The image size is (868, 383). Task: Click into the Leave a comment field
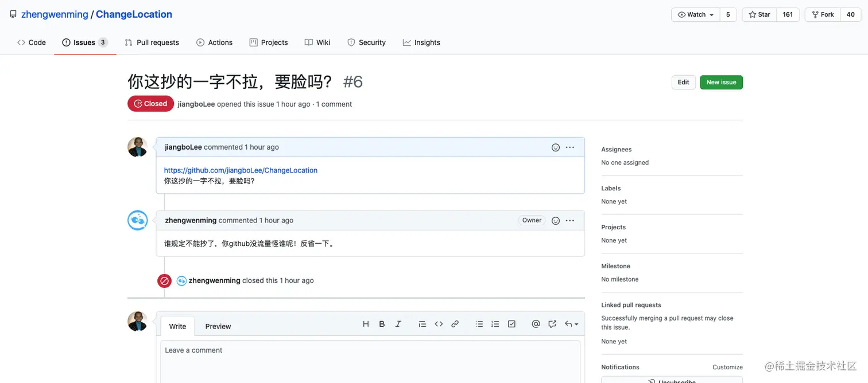coord(370,362)
